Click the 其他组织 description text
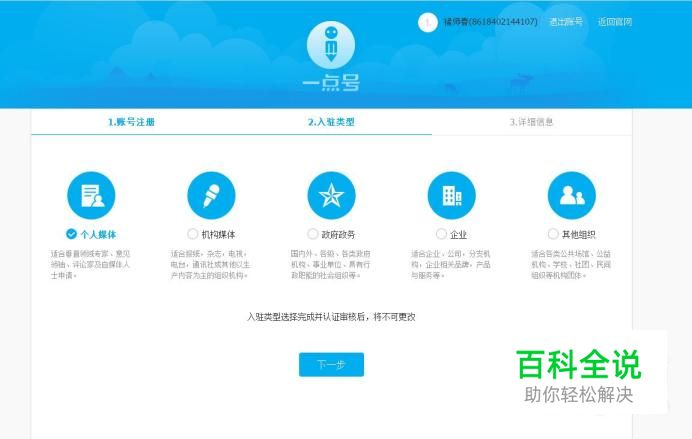Image resolution: width=692 pixels, height=439 pixels. [571, 264]
